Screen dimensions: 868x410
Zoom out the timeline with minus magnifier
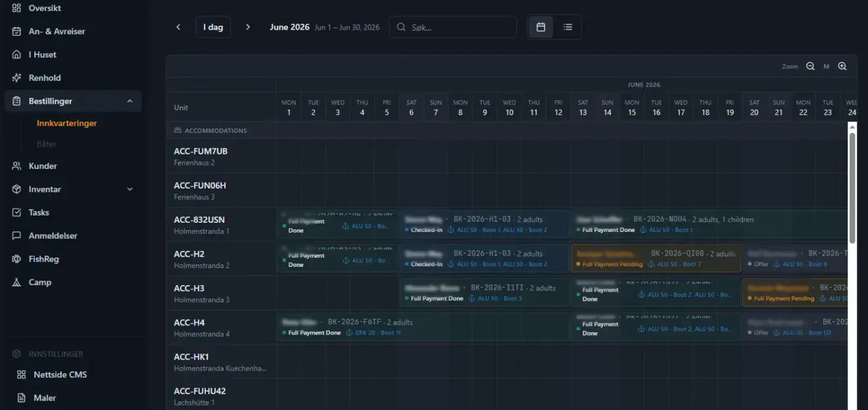tap(810, 66)
